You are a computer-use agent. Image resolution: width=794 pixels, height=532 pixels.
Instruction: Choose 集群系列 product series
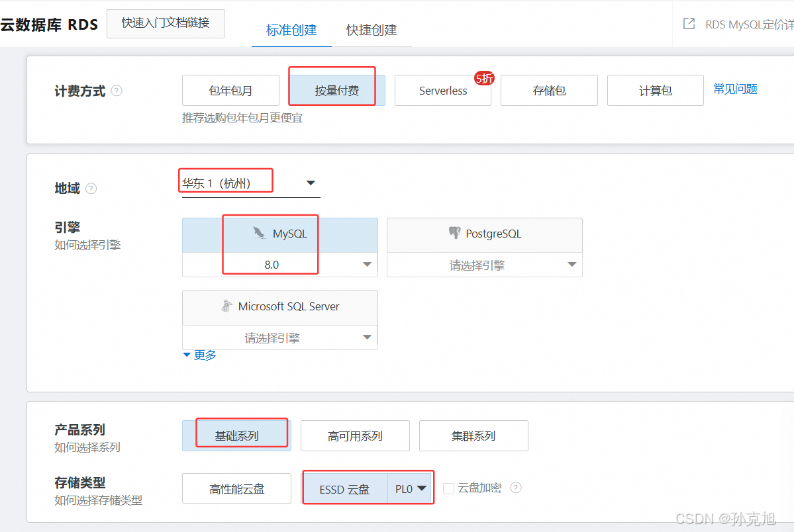coord(473,435)
